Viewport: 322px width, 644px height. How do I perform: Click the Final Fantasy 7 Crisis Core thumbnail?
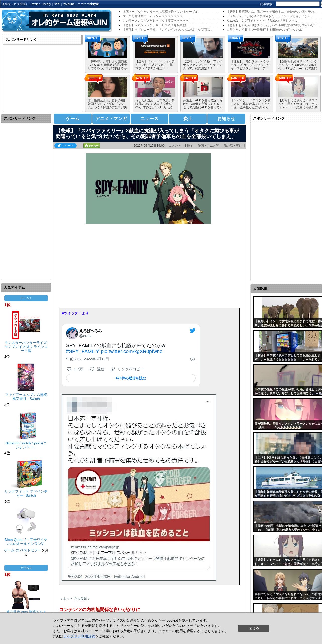point(203,48)
